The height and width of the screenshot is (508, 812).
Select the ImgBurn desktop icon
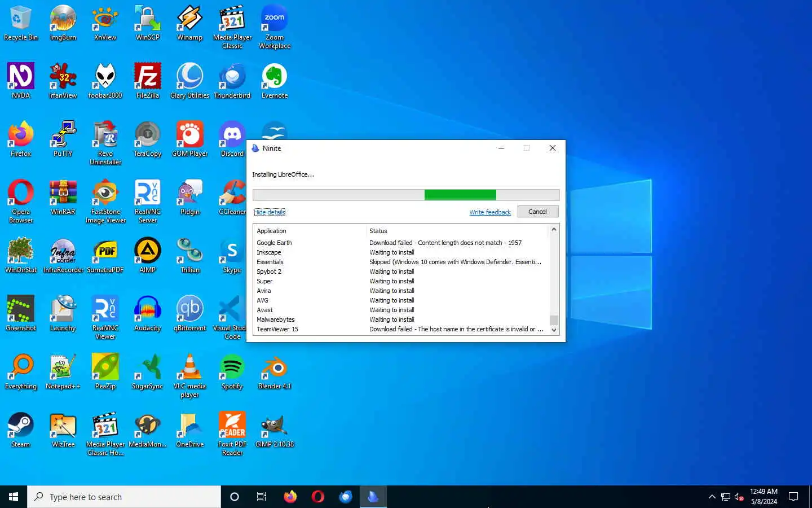click(x=63, y=23)
